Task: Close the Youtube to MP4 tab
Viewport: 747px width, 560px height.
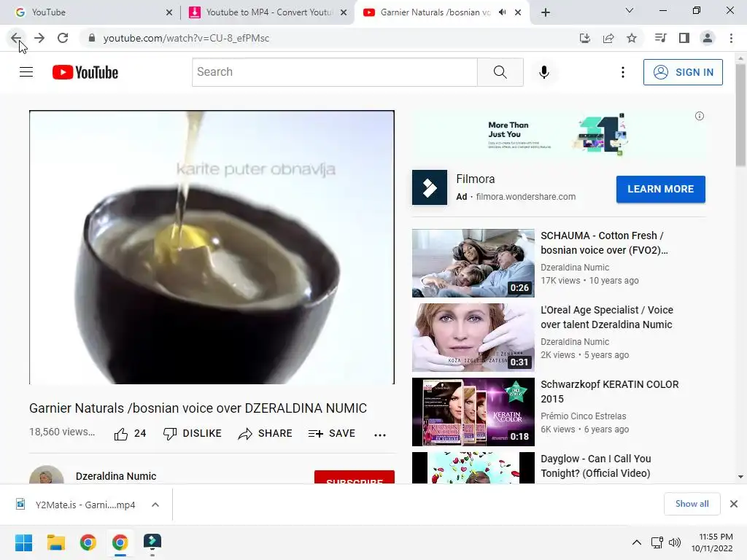Action: pyautogui.click(x=344, y=12)
